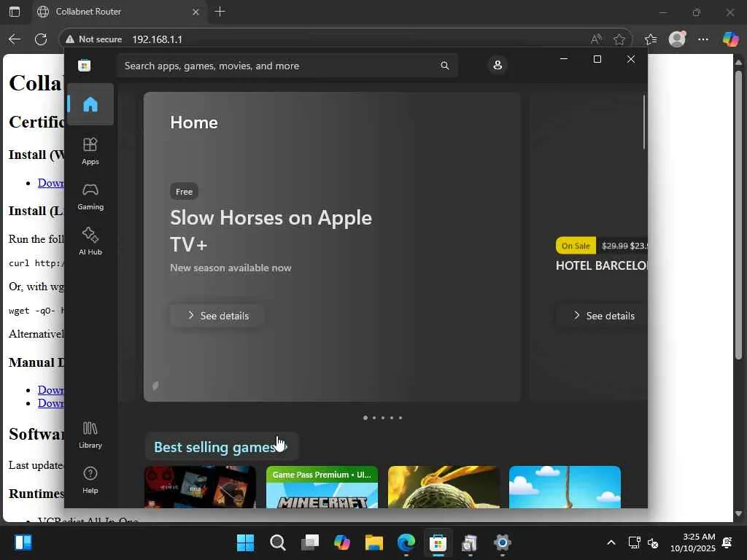The height and width of the screenshot is (560, 747).
Task: Click the Store page vertical scrollbar
Action: pyautogui.click(x=644, y=122)
